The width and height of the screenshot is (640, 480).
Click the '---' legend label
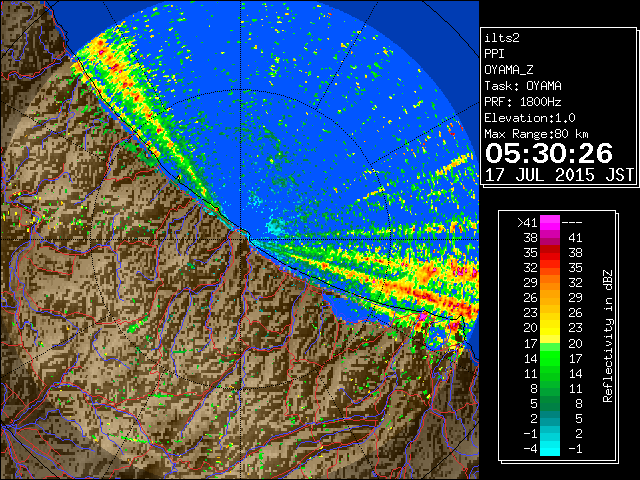click(x=572, y=223)
